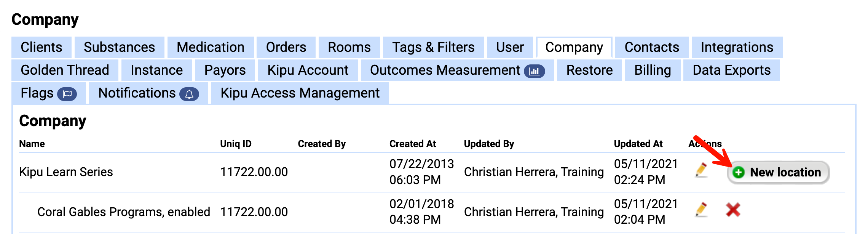The width and height of the screenshot is (868, 234).
Task: Switch to the Substances tab
Action: [x=120, y=47]
